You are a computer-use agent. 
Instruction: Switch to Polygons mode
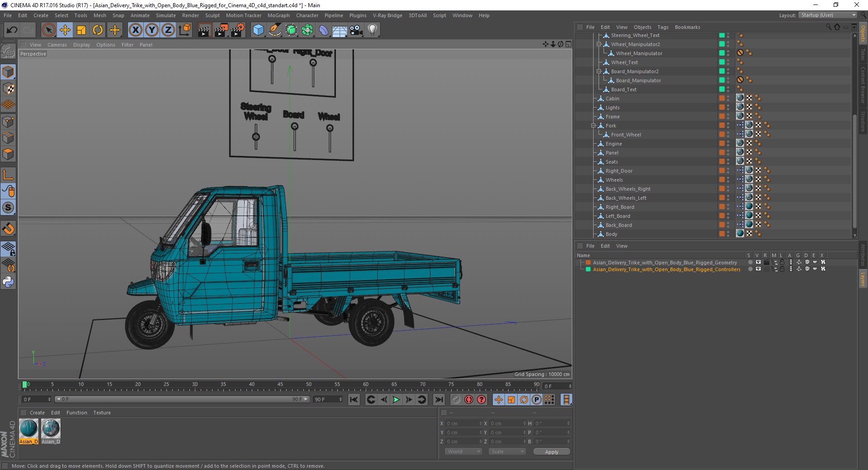coord(8,154)
